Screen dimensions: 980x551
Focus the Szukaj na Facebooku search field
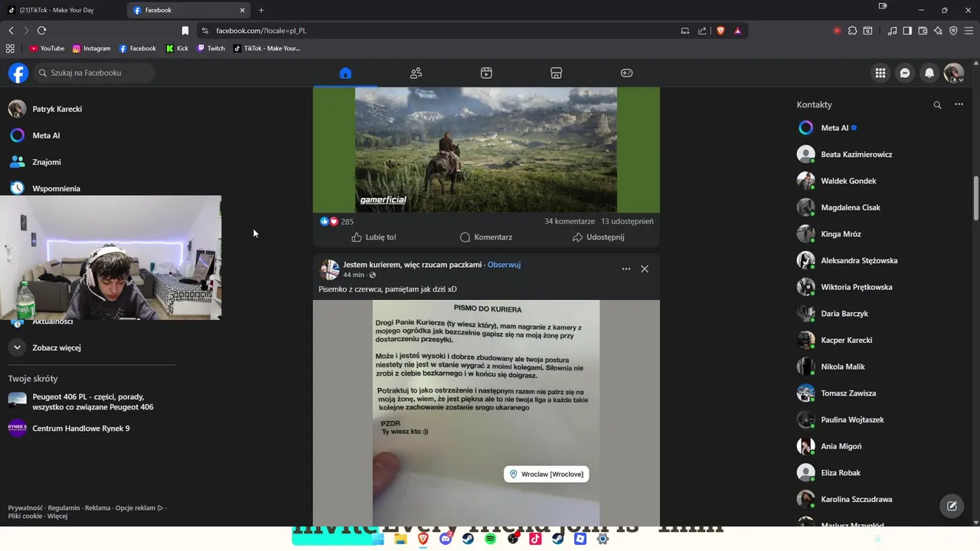[93, 73]
